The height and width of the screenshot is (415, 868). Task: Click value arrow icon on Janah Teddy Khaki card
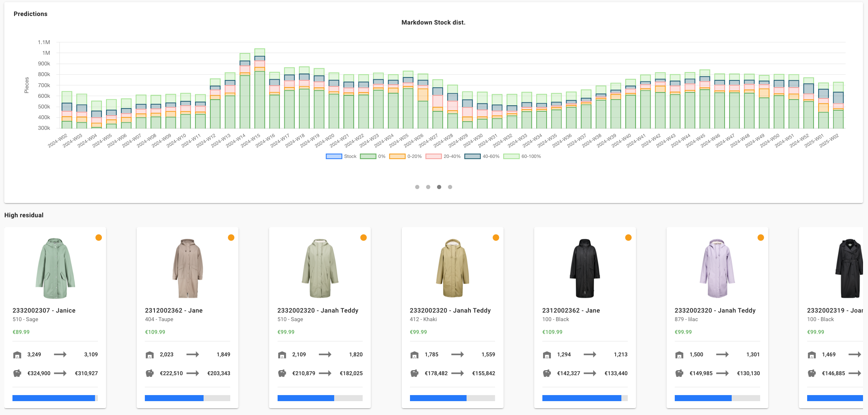point(457,373)
